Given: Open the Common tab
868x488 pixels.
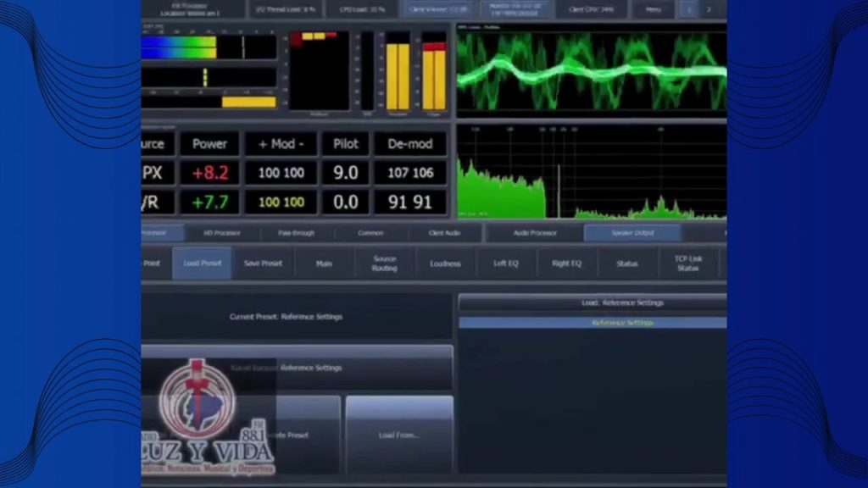Looking at the screenshot, I should point(370,232).
